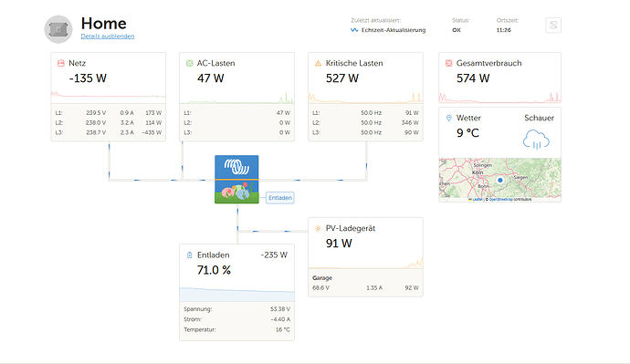Click the AC-Lasten loads icon
The height and width of the screenshot is (364, 630).
(189, 63)
